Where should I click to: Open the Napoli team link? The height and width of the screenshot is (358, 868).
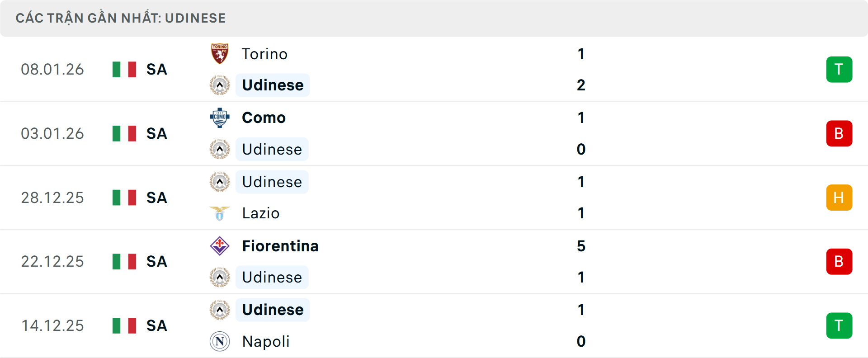click(x=266, y=341)
